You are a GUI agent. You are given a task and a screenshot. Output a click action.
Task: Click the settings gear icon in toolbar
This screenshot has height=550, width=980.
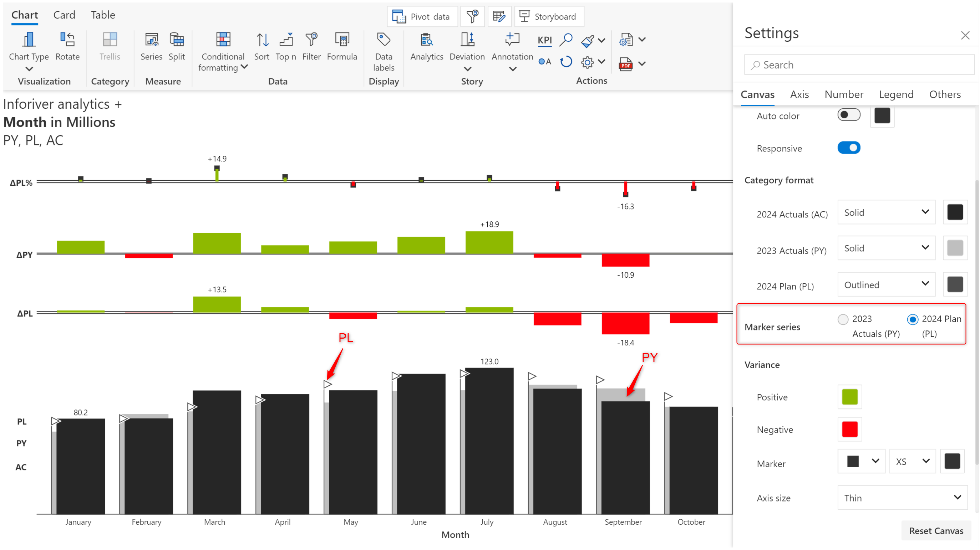pos(587,62)
